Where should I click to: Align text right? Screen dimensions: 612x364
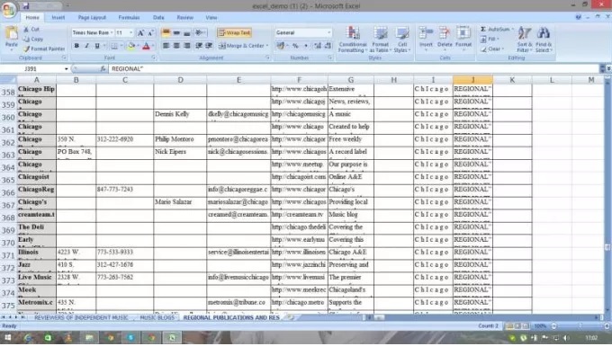pos(187,46)
